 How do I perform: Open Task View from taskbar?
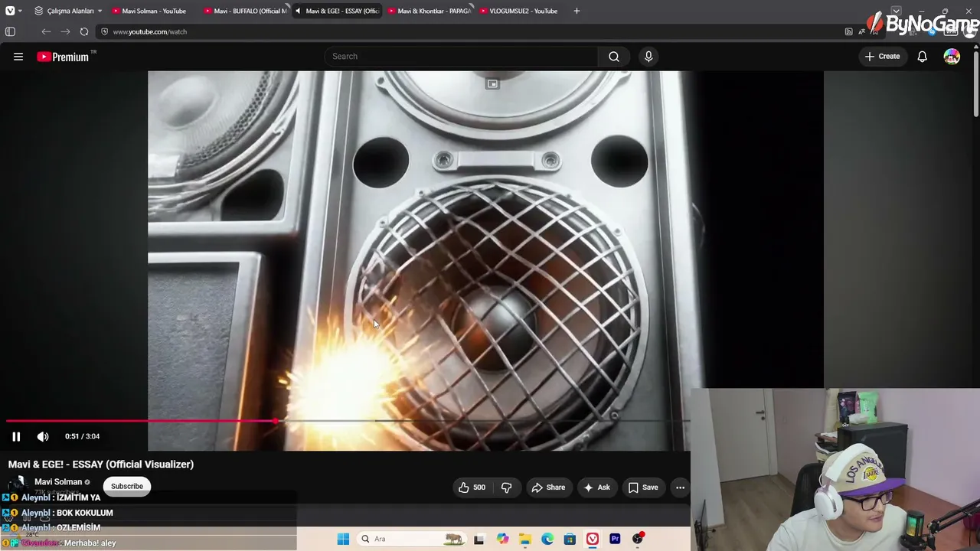(x=479, y=539)
